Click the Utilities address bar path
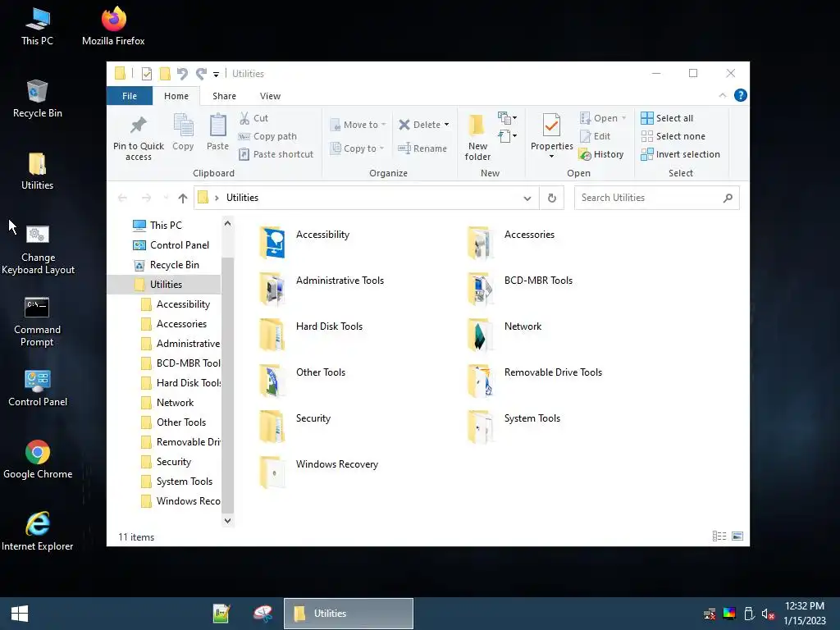Screen dimensions: 840x630 pos(242,198)
